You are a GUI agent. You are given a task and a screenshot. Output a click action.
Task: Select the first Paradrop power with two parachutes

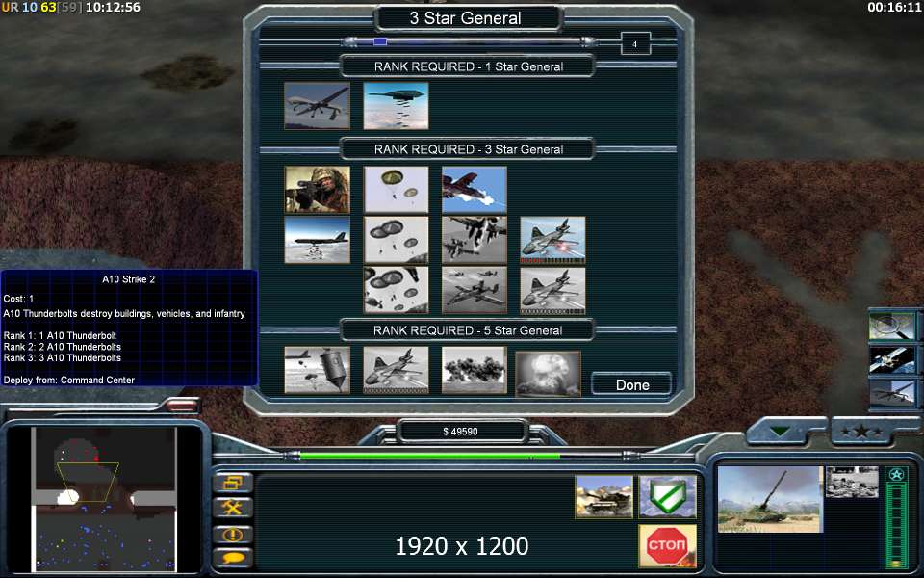click(x=396, y=190)
